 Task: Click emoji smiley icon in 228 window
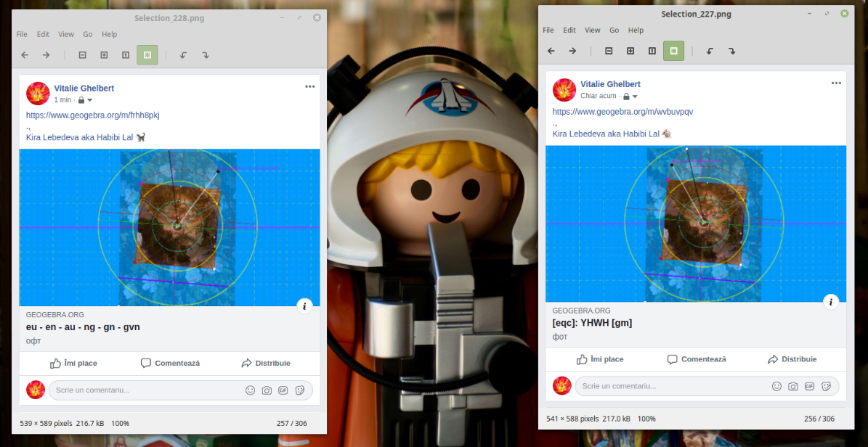[x=250, y=390]
